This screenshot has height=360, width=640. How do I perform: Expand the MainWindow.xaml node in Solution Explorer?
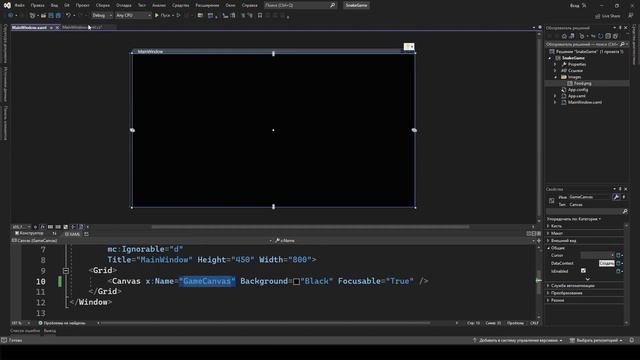pyautogui.click(x=555, y=102)
